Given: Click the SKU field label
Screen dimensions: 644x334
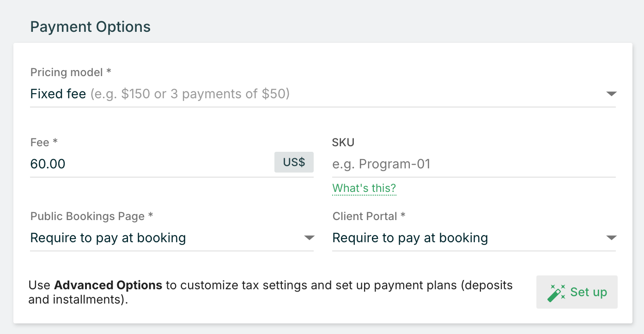Looking at the screenshot, I should pos(343,143).
